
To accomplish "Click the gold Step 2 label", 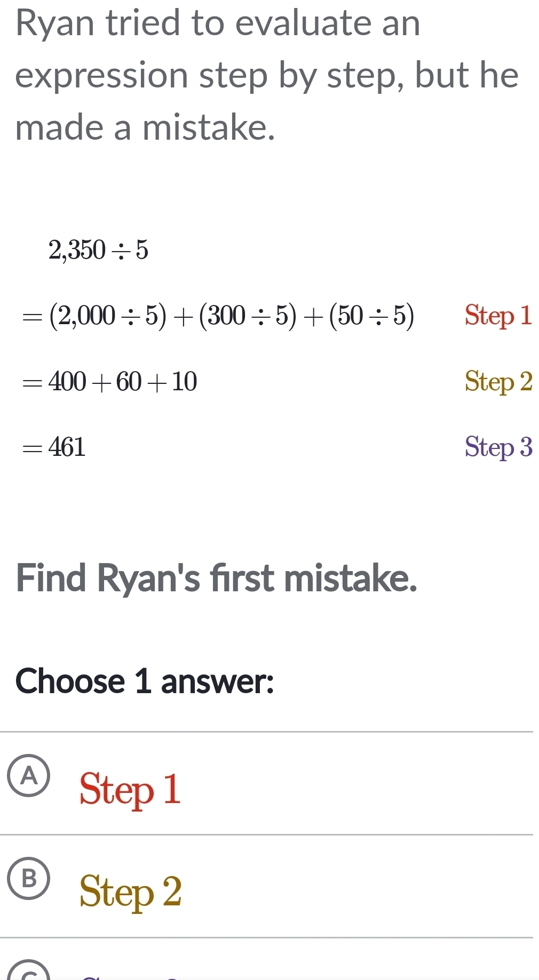I will 497,382.
